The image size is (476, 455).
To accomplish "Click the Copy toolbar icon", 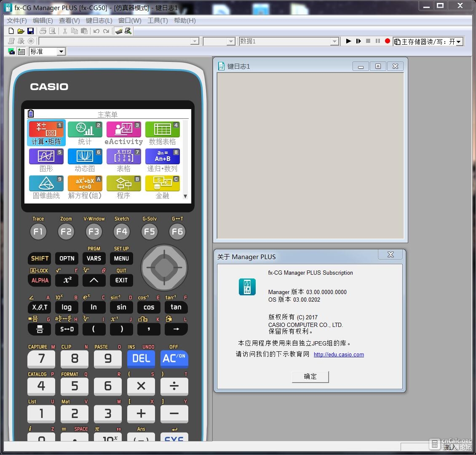I will [75, 31].
